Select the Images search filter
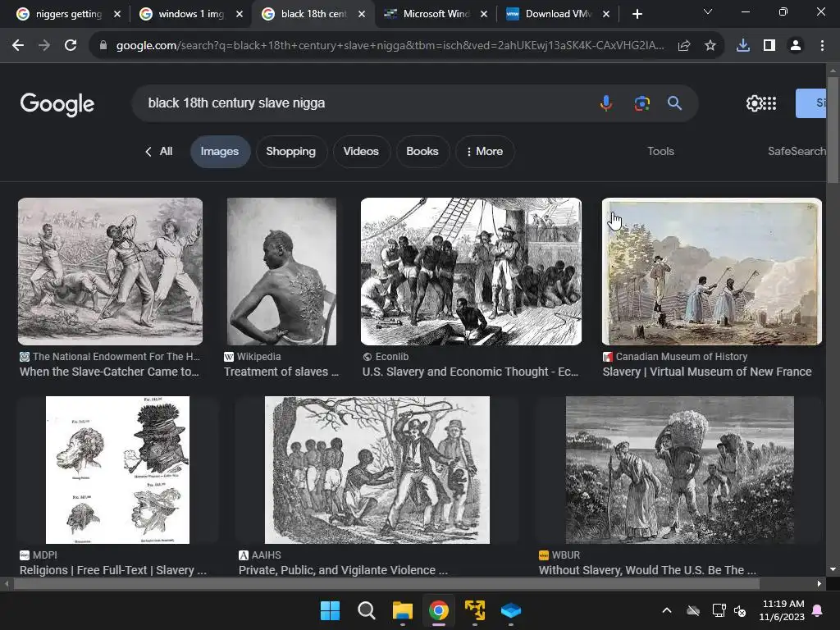Screen dimensions: 840x630 (x=220, y=152)
